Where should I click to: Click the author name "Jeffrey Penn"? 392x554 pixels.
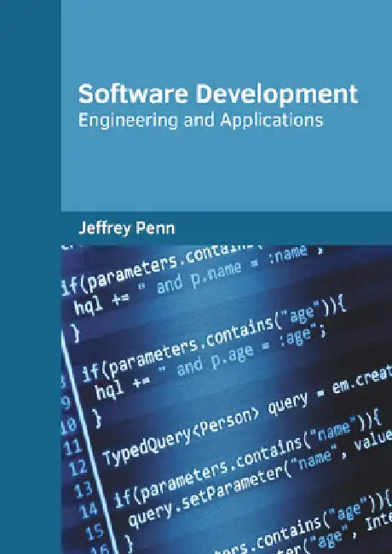126,228
